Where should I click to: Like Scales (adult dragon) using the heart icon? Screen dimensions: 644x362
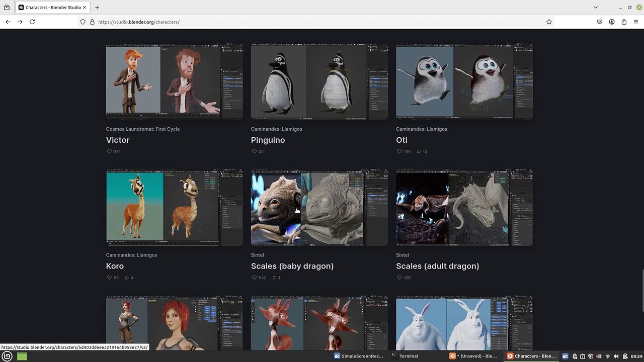click(x=399, y=278)
